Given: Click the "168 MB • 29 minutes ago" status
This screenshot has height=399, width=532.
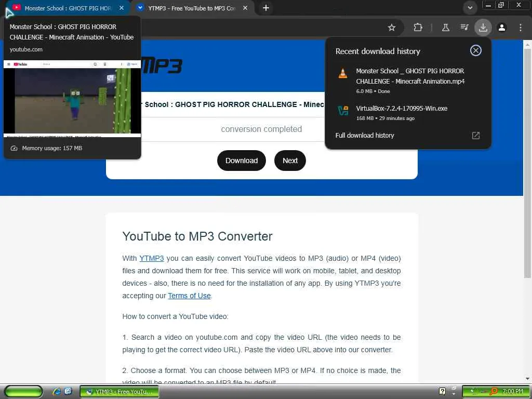Looking at the screenshot, I should [385, 118].
